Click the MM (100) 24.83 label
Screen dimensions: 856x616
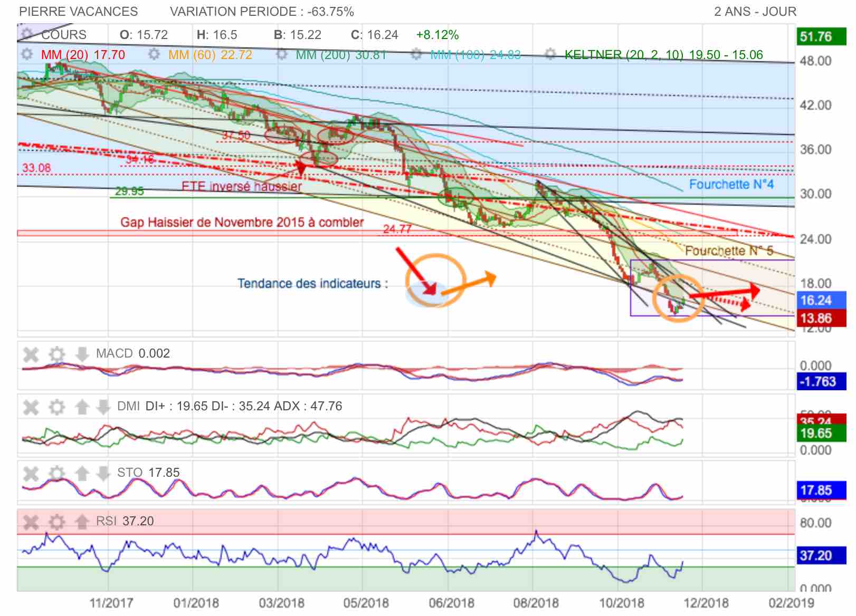click(x=475, y=55)
